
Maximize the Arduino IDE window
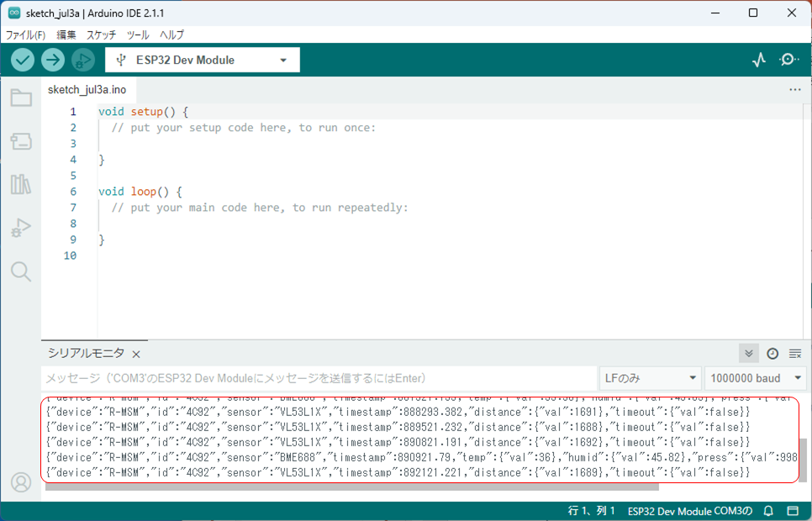click(x=753, y=13)
